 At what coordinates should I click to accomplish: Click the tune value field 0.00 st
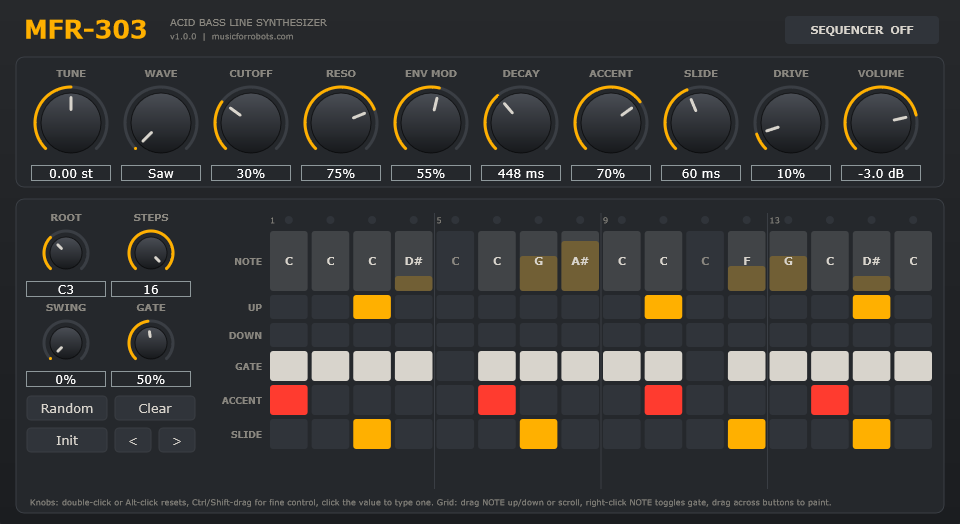pyautogui.click(x=71, y=173)
